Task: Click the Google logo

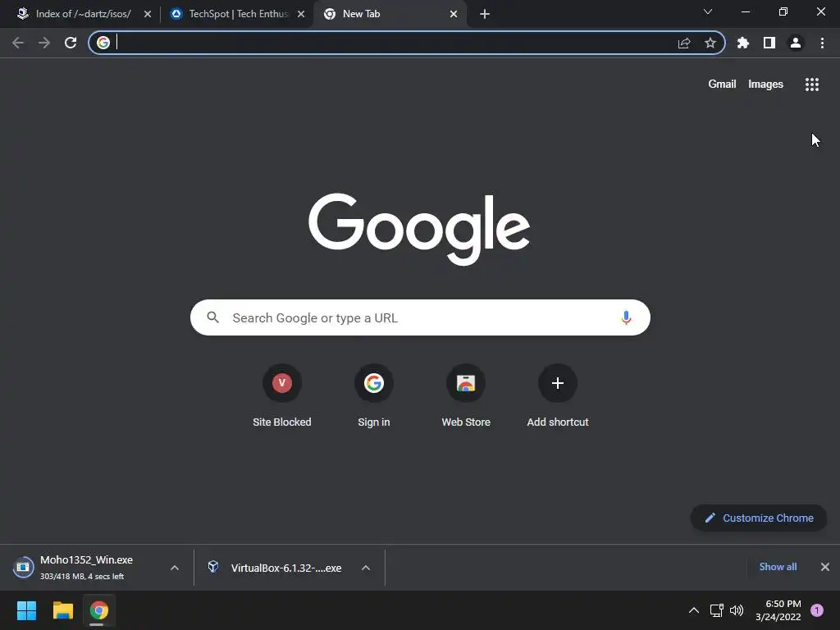Action: (419, 230)
